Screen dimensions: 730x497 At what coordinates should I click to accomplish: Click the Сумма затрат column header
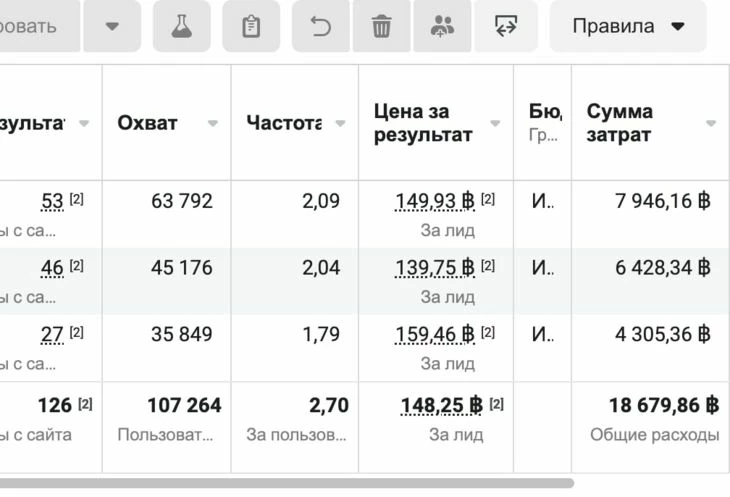[620, 123]
